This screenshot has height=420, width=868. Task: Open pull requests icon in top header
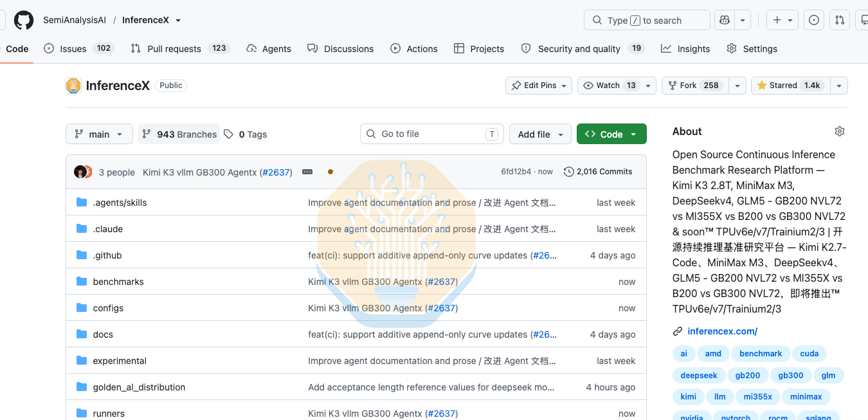[840, 20]
